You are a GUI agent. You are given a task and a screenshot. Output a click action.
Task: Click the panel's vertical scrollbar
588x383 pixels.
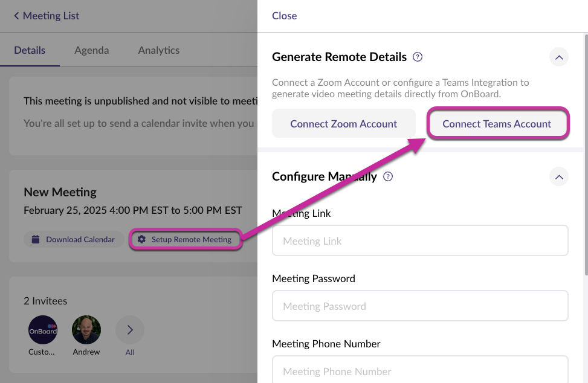click(x=586, y=155)
